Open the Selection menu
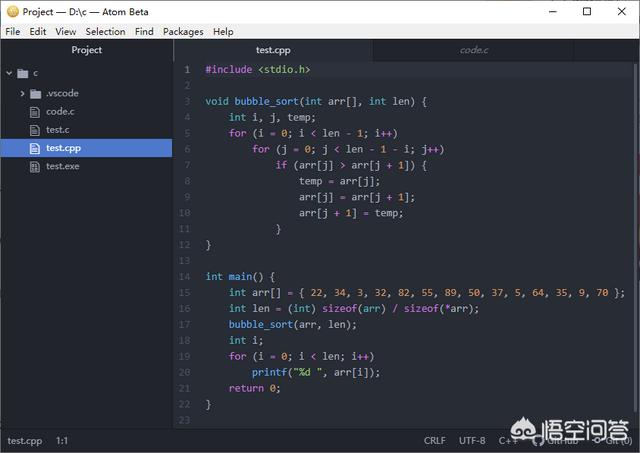This screenshot has height=453, width=640. tap(105, 31)
